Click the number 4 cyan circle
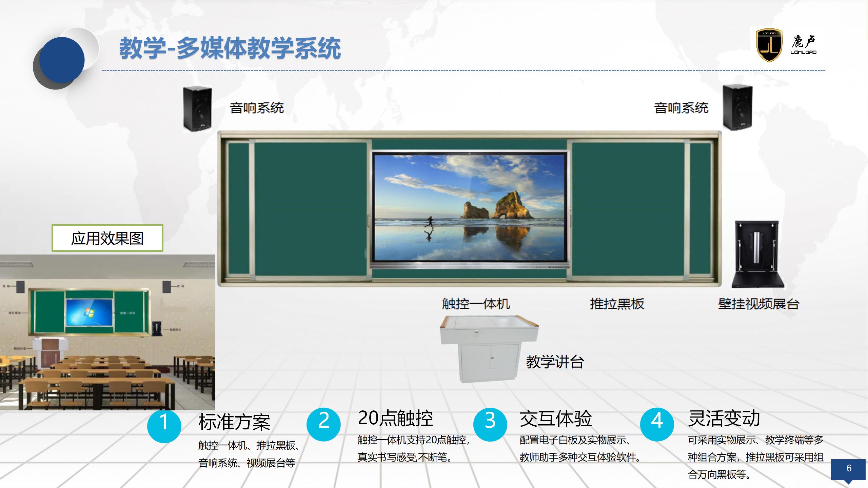This screenshot has width=868, height=488. [657, 424]
